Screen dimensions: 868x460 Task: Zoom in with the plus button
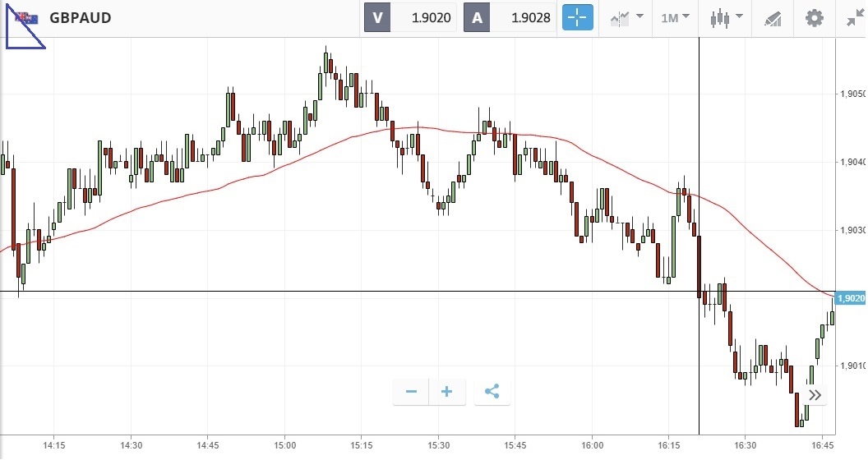coord(447,392)
